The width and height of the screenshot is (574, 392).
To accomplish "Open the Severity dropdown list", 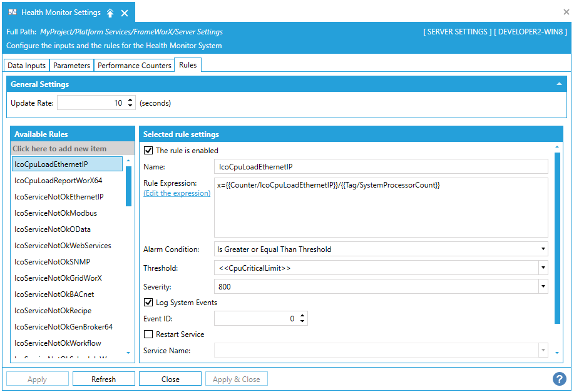I will coord(542,287).
